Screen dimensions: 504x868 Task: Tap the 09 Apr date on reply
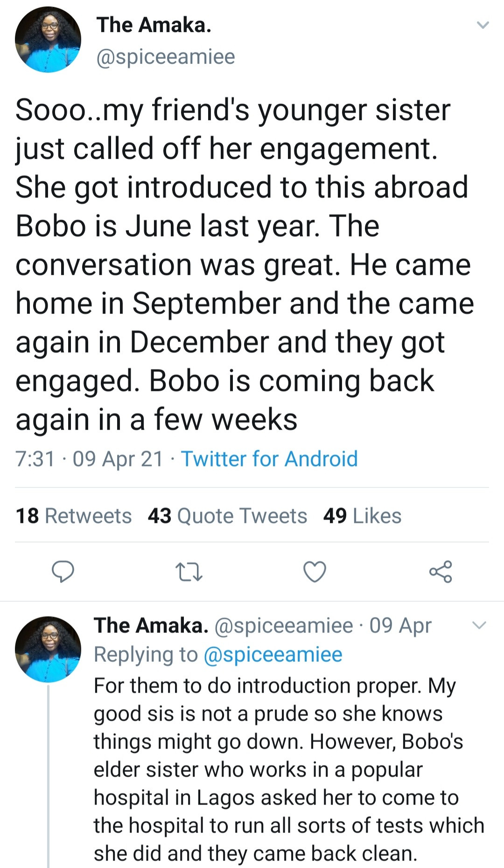(x=400, y=625)
